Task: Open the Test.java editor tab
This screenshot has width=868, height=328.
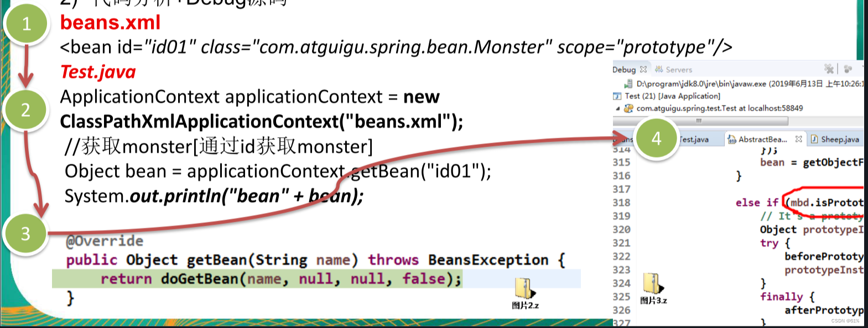Action: pyautogui.click(x=694, y=139)
